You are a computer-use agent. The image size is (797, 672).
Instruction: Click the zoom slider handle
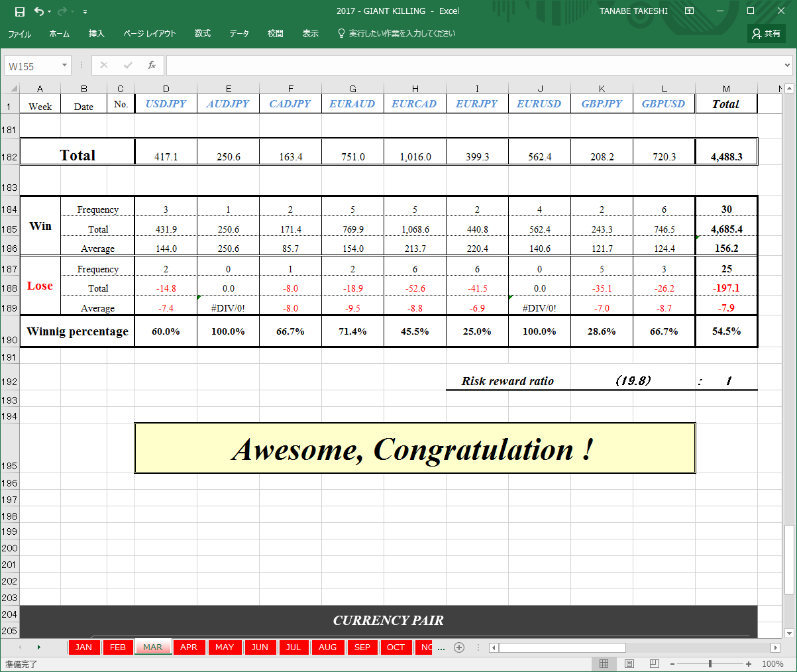(x=710, y=663)
